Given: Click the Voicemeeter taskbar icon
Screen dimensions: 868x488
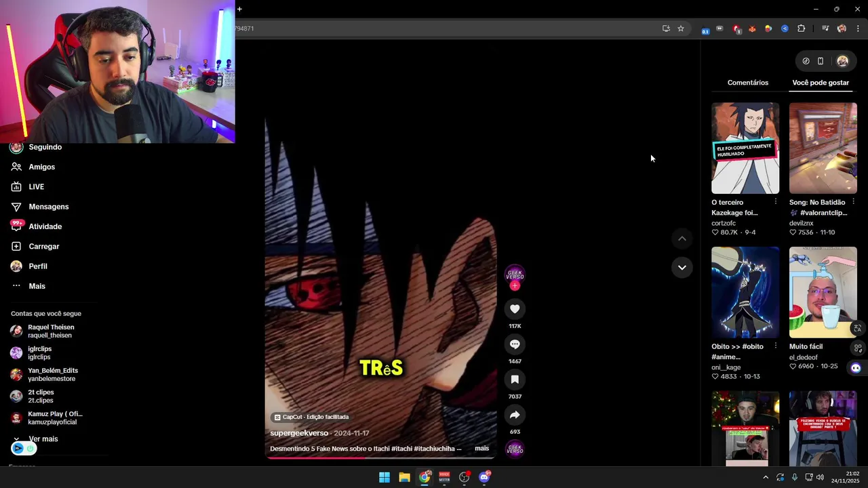Looking at the screenshot, I should pyautogui.click(x=444, y=477).
